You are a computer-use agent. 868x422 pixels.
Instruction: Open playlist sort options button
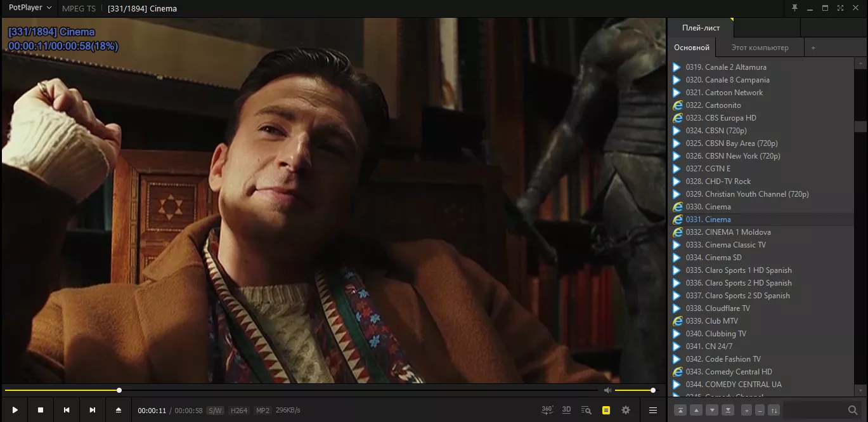click(x=774, y=410)
